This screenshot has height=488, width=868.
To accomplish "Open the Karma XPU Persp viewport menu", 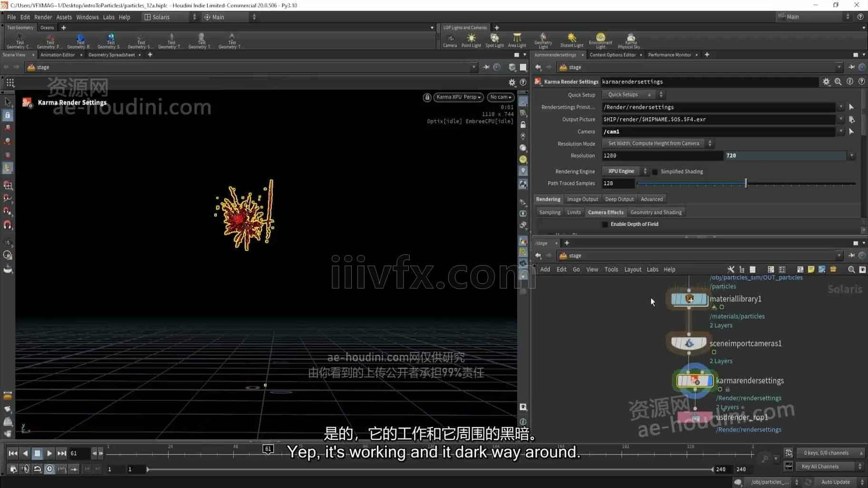I will [458, 97].
